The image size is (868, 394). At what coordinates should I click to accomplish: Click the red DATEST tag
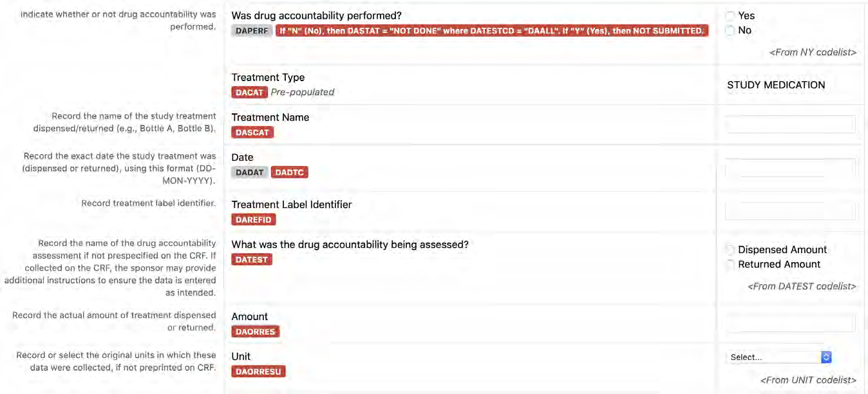pyautogui.click(x=252, y=260)
